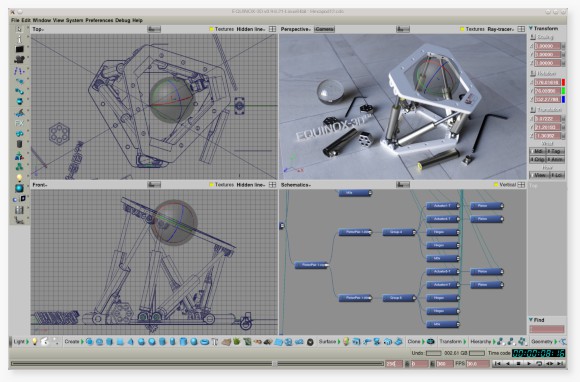Add a light bulb from Light toolbar
Viewport: 580px width, 382px height.
tap(35, 341)
